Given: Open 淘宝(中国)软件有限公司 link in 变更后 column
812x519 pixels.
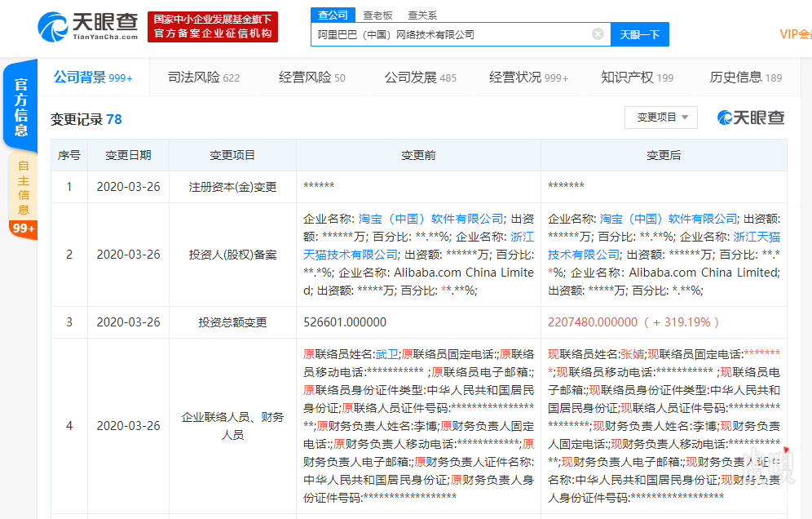Looking at the screenshot, I should point(669,219).
